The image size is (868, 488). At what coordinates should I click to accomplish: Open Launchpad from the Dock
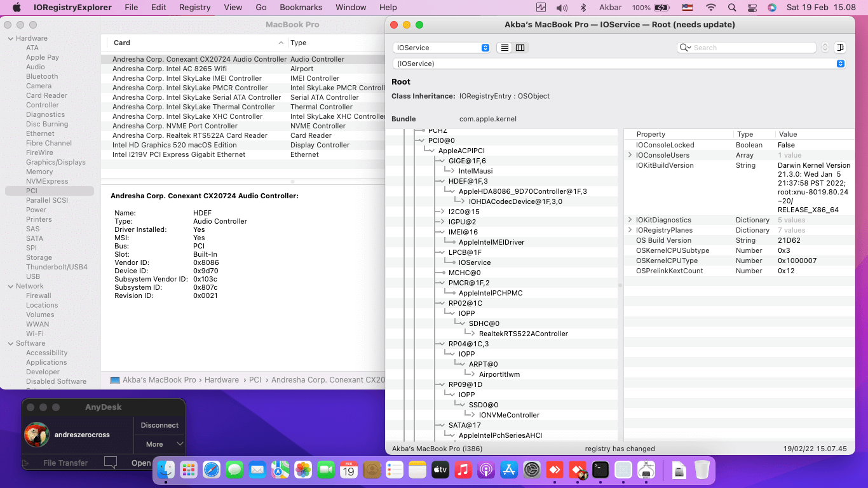tap(189, 470)
